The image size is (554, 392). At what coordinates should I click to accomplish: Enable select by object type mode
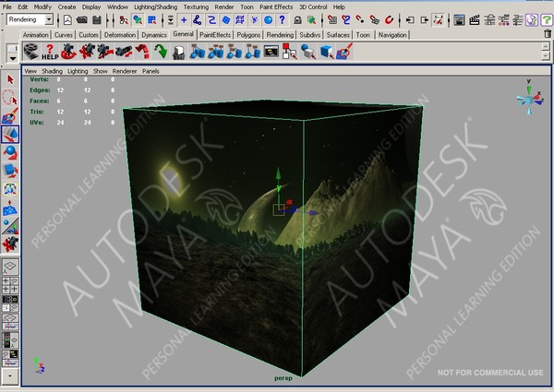138,20
